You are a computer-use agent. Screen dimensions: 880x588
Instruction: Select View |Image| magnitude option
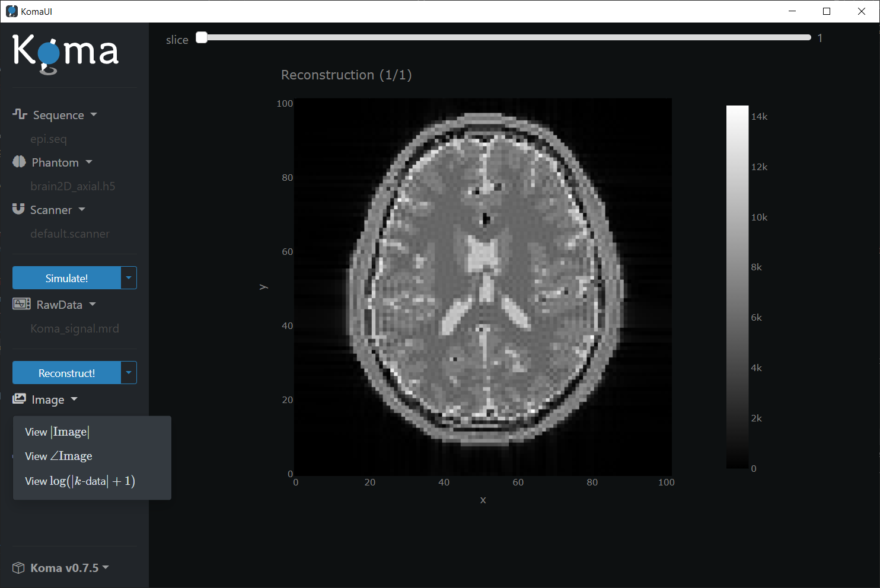coord(57,432)
